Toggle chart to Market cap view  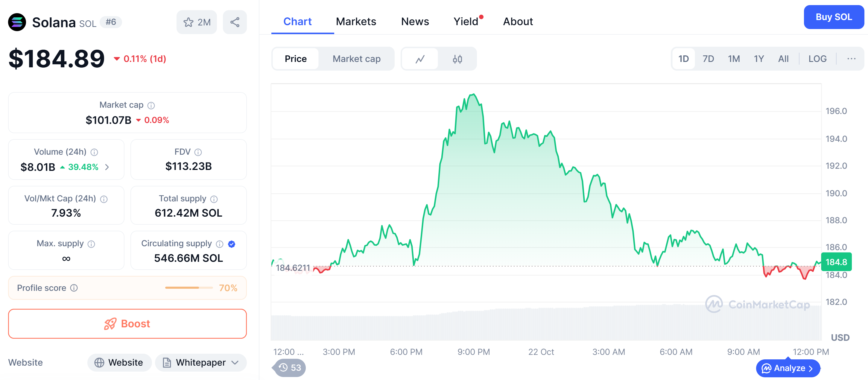(x=356, y=59)
